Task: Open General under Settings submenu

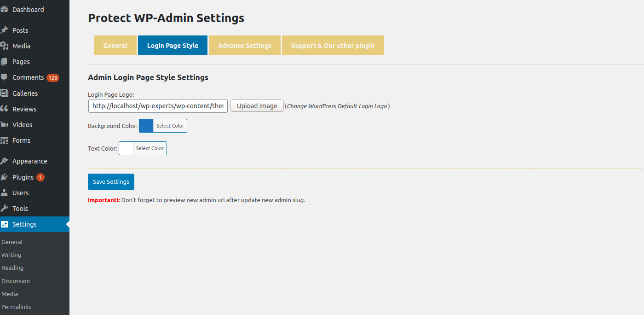Action: point(12,242)
